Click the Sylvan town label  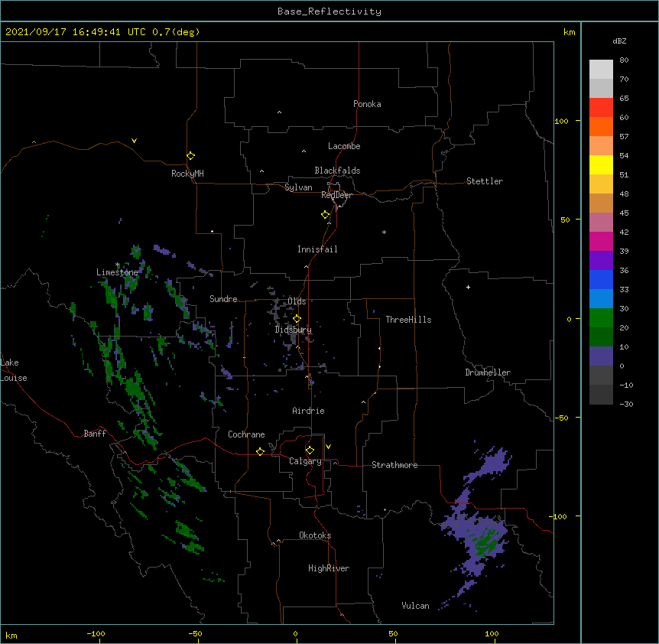coord(298,187)
